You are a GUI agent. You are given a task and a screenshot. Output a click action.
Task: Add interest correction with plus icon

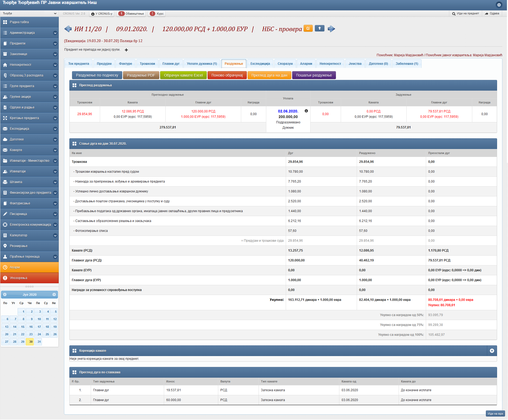492,351
